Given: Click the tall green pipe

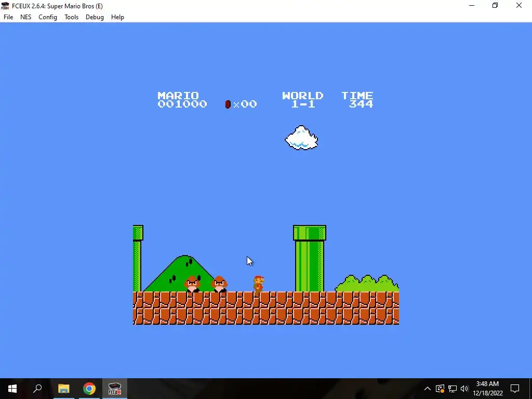Looking at the screenshot, I should pos(310,258).
